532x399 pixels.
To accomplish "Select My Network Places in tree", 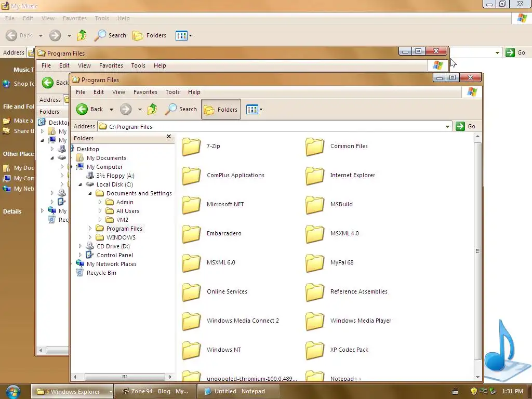I will click(x=111, y=264).
